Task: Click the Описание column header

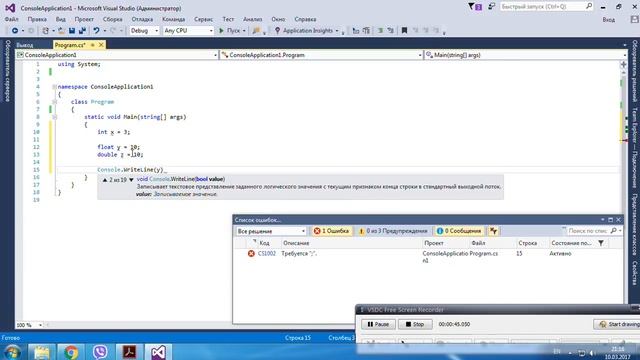Action: [296, 243]
